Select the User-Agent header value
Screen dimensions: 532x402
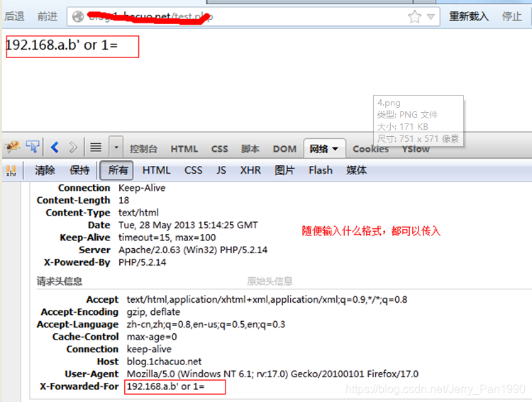pos(272,374)
